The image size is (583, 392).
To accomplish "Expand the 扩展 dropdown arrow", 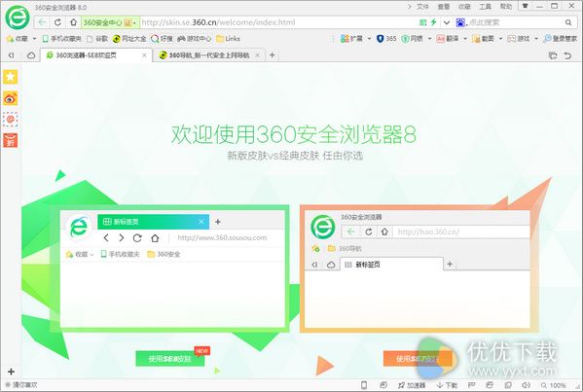I will pos(369,39).
